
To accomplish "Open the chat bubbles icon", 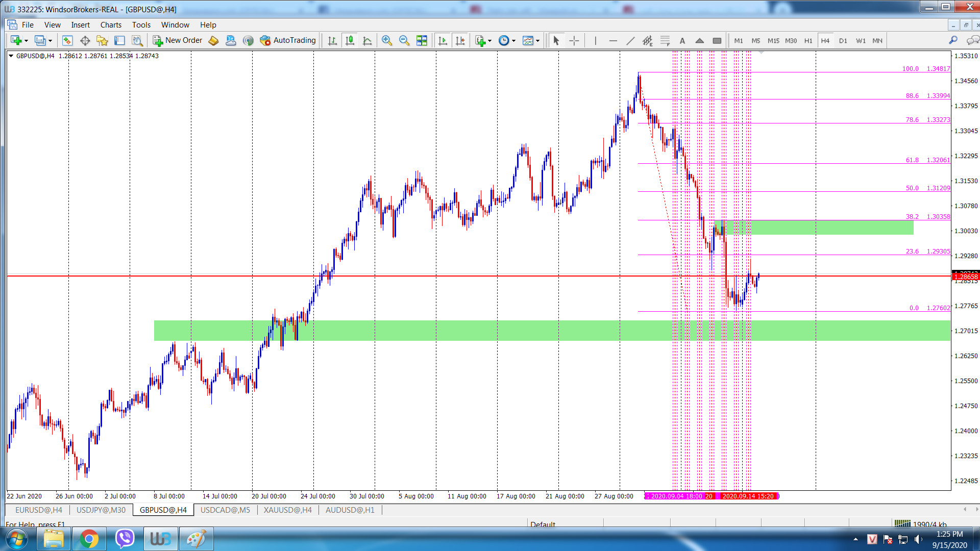I will (973, 40).
